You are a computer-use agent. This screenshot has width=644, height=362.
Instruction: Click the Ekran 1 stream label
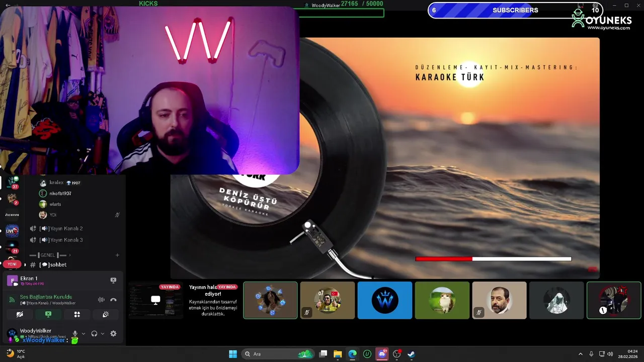29,278
